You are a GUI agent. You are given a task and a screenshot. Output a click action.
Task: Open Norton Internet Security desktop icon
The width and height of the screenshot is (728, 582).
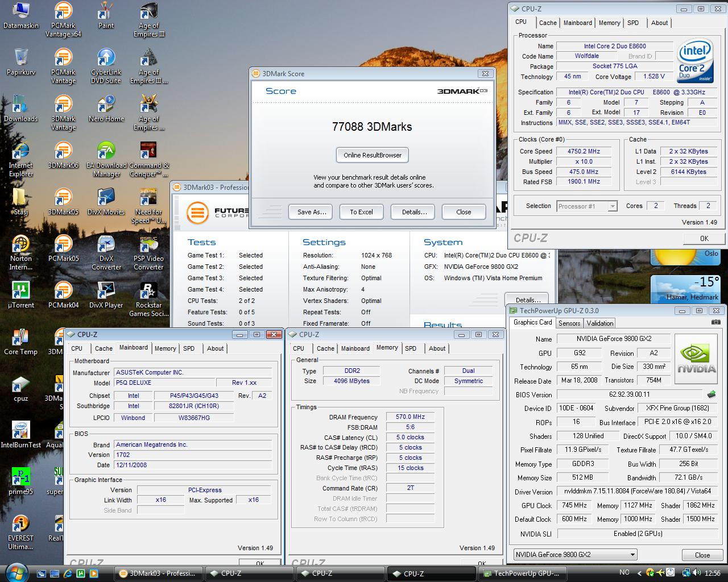pyautogui.click(x=21, y=253)
